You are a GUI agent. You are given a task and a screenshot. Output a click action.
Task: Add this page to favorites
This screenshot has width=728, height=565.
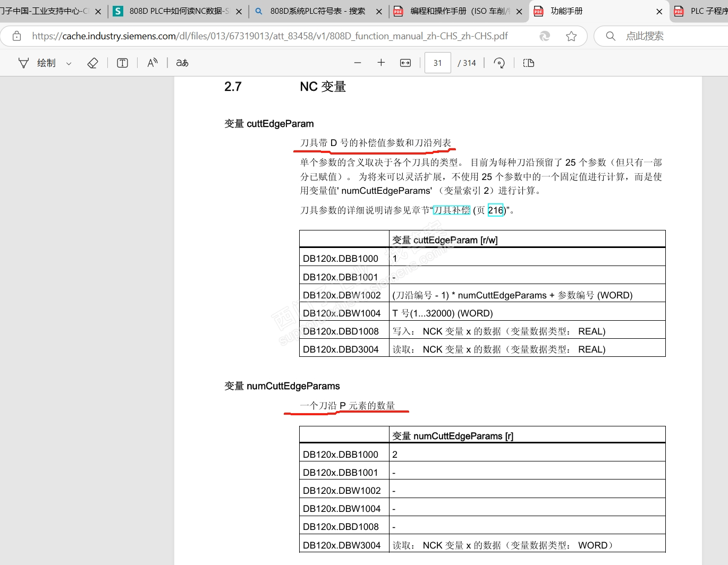(571, 36)
